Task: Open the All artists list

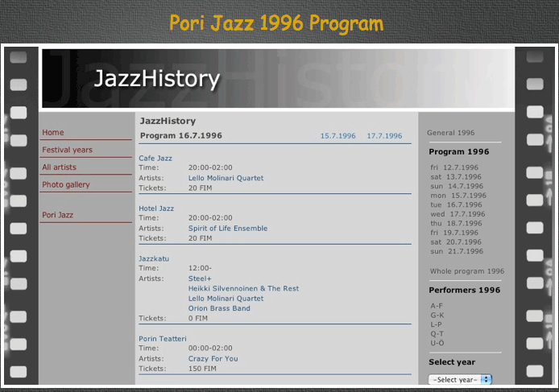Action: pos(59,167)
